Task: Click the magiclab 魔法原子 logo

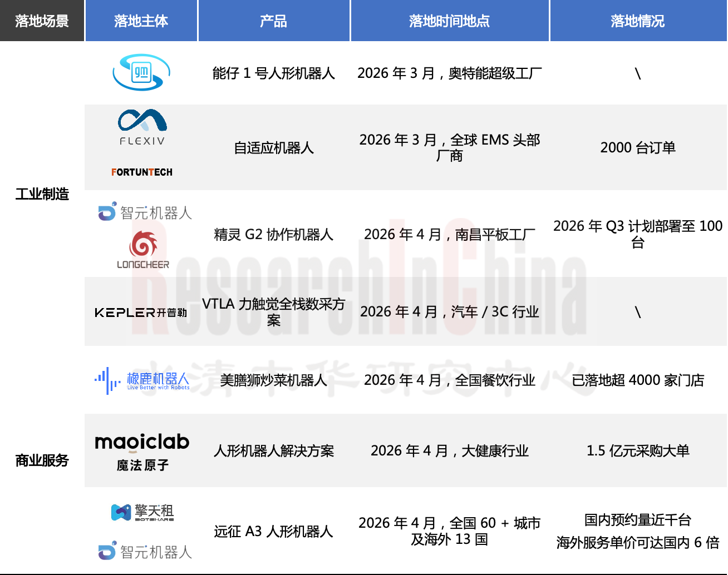Action: (x=142, y=452)
